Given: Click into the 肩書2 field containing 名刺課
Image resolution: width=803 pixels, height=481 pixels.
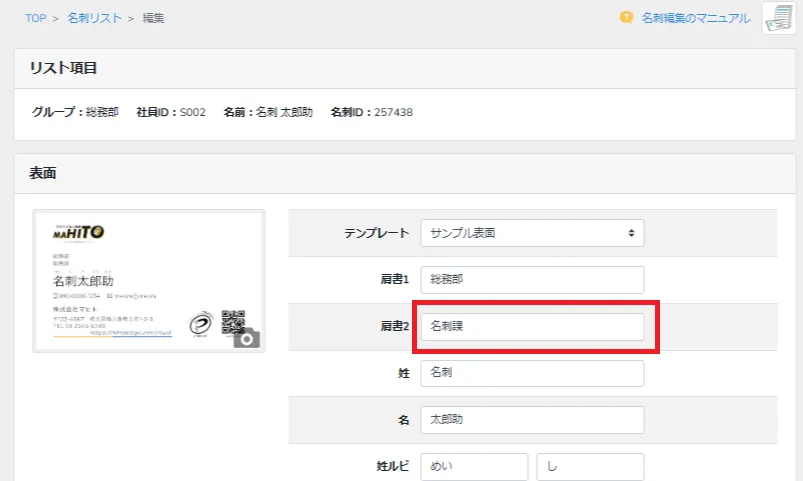Looking at the screenshot, I should 532,326.
